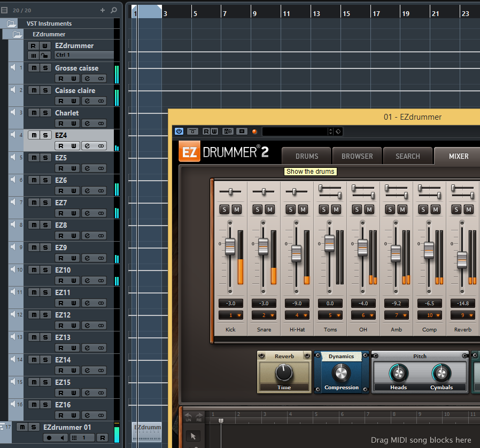Open Comp channel output dropdown showing 10

(430, 315)
